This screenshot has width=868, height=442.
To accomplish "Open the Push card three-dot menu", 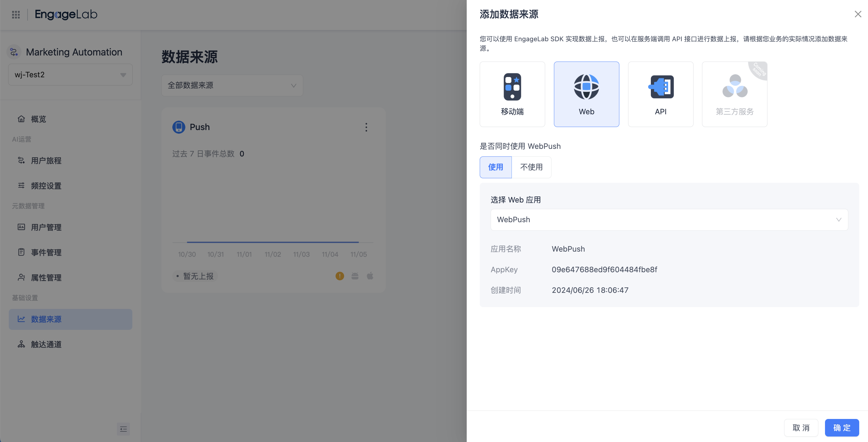I will click(x=366, y=127).
